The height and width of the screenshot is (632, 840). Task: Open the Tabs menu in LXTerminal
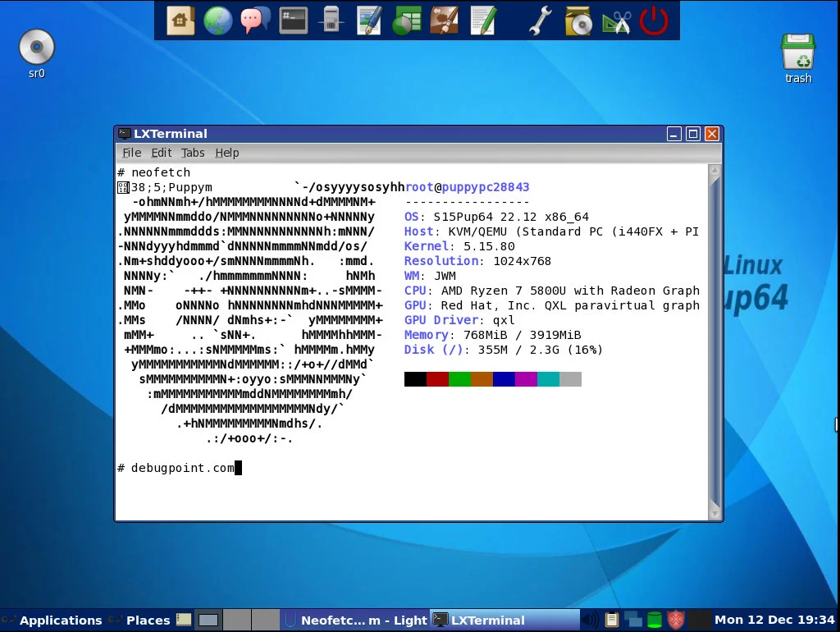(193, 153)
